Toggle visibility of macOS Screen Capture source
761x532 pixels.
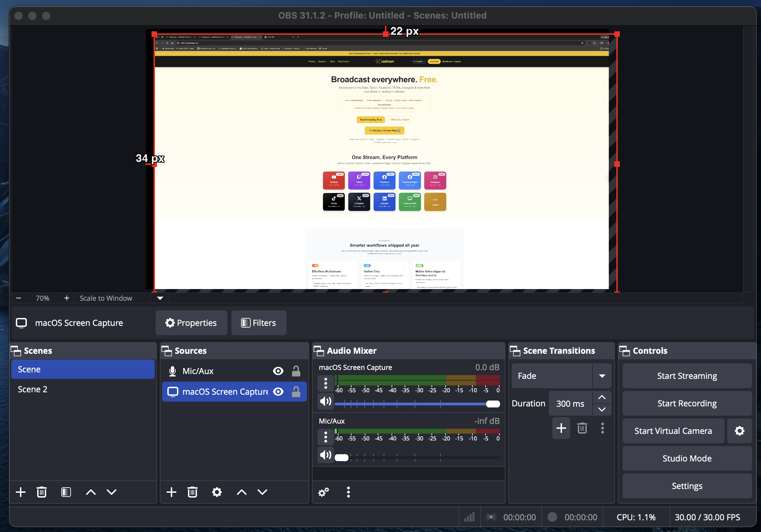278,392
